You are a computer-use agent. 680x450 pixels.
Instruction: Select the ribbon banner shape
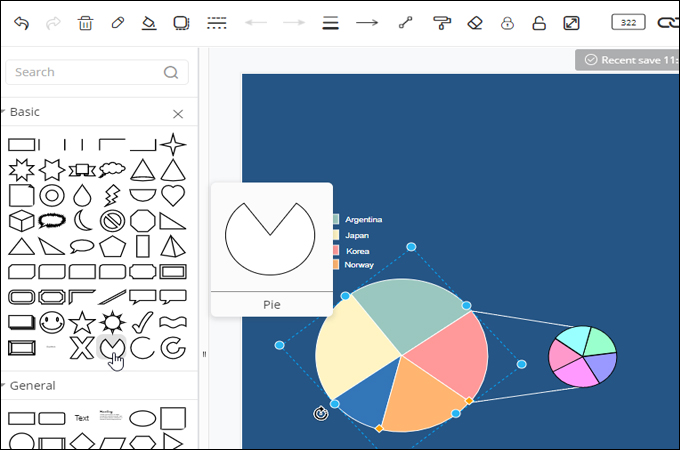[x=82, y=170]
